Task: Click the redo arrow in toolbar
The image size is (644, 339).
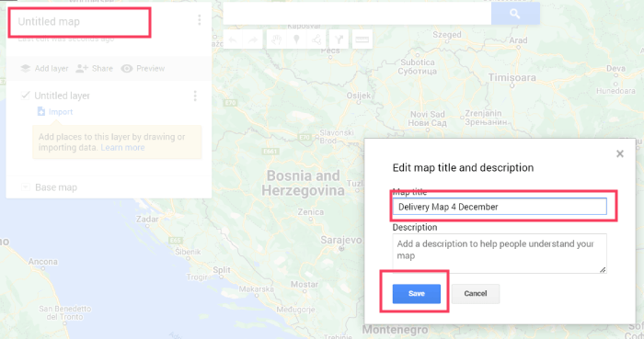Action: point(253,40)
